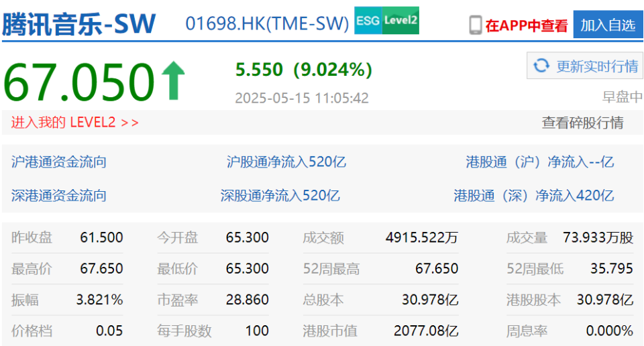Click the 昨收盘 label
Image resolution: width=644 pixels, height=346 pixels.
click(32, 237)
